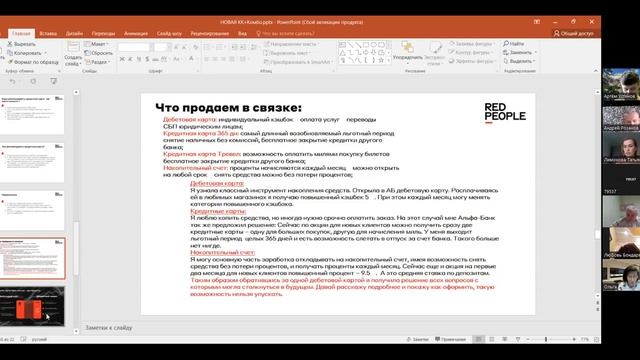Toggle strikethrough (abc) formatting
This screenshot has height=360, width=640.
pos(156,59)
